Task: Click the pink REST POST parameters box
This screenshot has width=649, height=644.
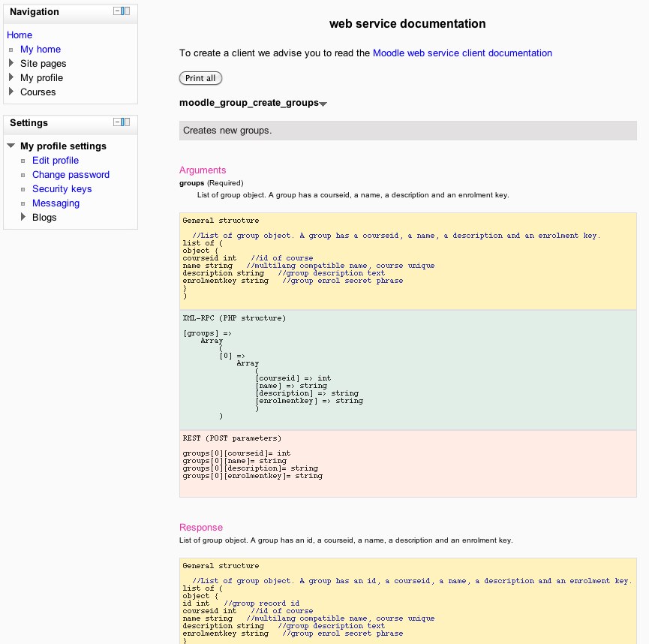Action: click(407, 463)
